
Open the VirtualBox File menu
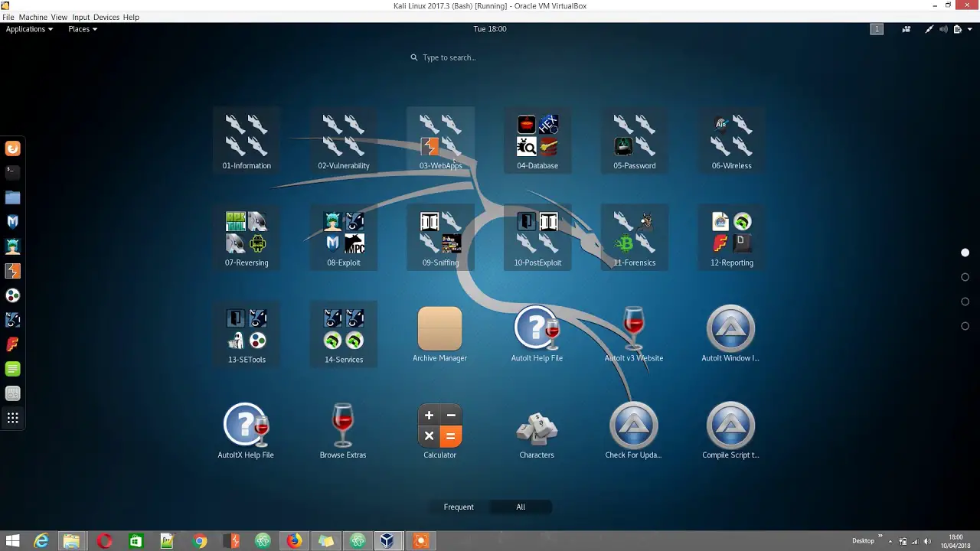8,17
